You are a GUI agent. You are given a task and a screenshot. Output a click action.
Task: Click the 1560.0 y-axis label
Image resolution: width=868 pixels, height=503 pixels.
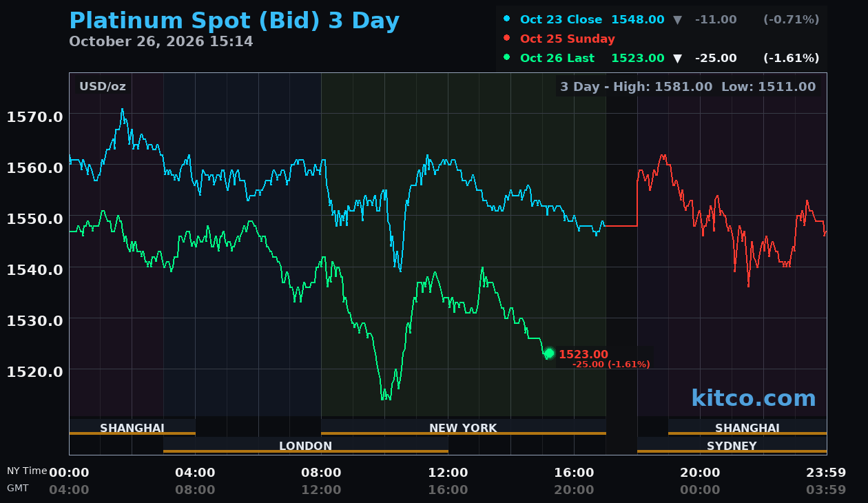point(35,167)
